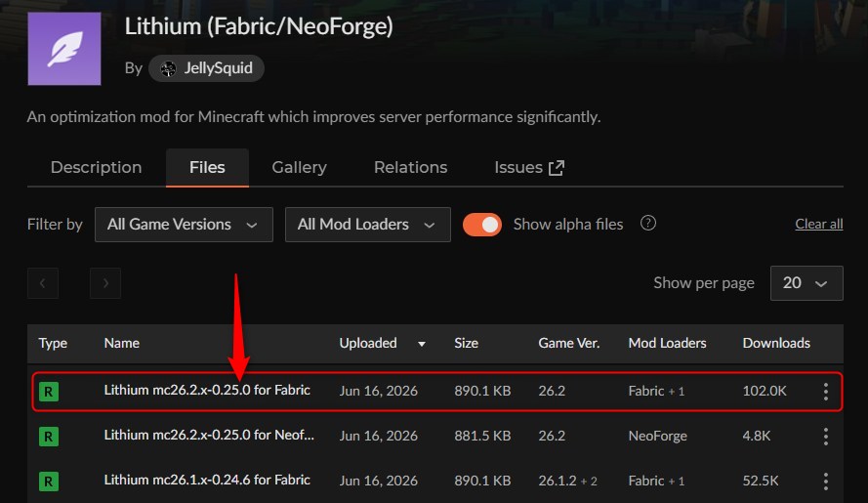Screen dimensions: 868x503
Task: Open Show per page 20 dropdown
Action: point(806,283)
